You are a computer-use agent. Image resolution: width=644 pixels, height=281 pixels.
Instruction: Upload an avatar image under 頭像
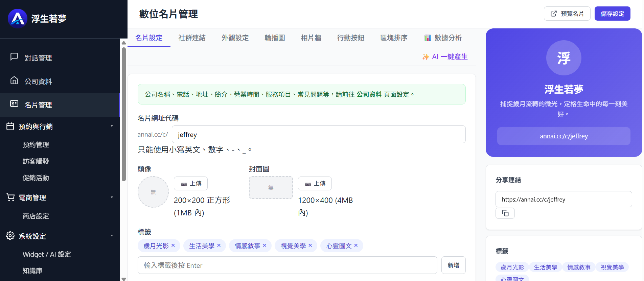point(191,184)
